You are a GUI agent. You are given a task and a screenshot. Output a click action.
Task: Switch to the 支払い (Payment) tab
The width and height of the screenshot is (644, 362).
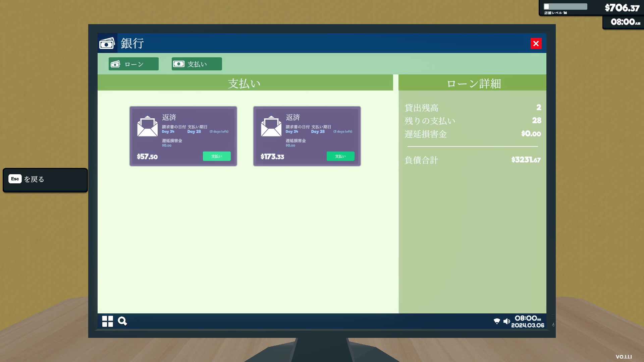(197, 64)
